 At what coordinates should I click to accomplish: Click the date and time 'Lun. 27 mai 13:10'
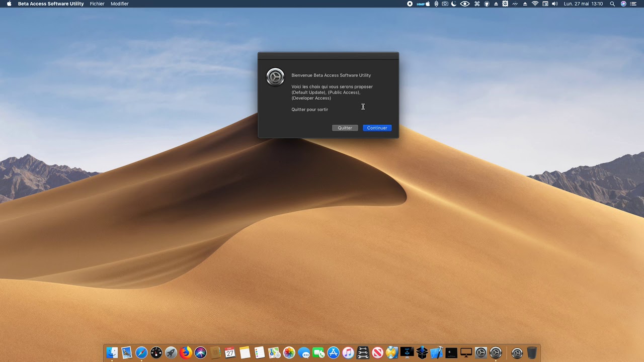[x=583, y=4]
